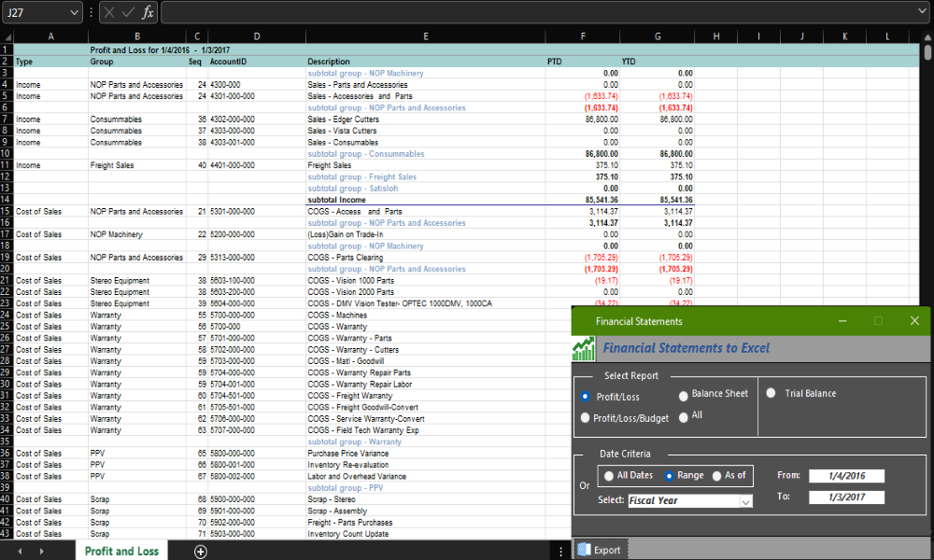
Task: Add a new sheet with the plus icon
Action: tap(200, 552)
